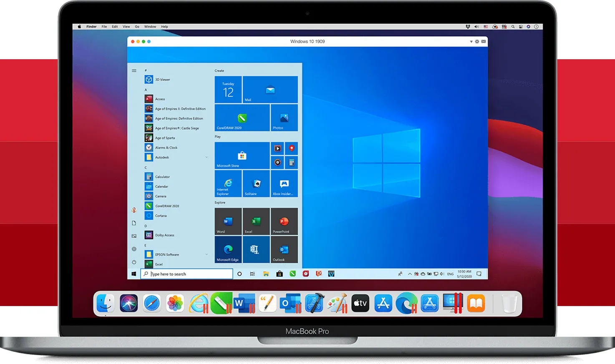Image resolution: width=615 pixels, height=364 pixels.
Task: Open the Movies & TV small tile
Action: [277, 148]
